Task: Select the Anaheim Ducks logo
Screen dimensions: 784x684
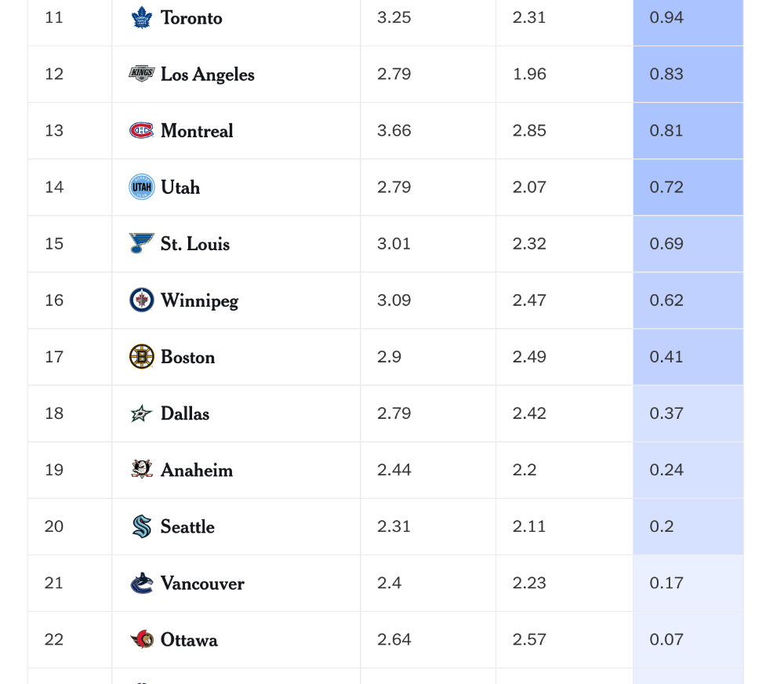Action: pos(141,470)
